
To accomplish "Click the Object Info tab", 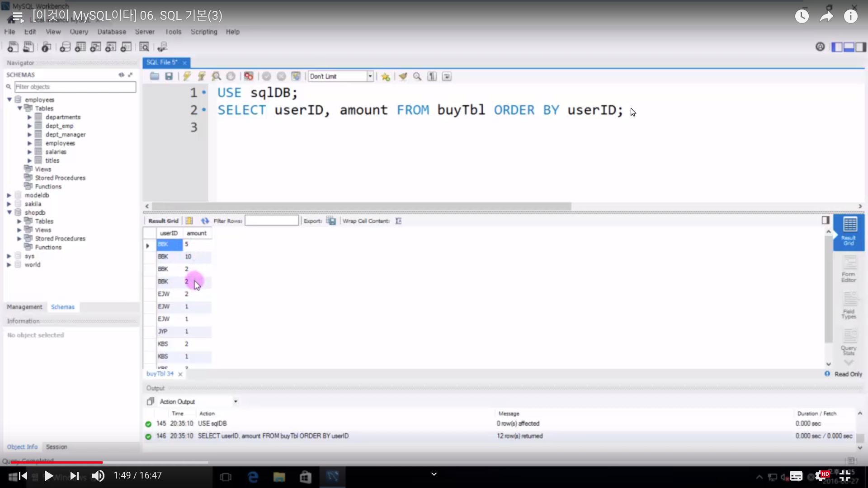I will (x=22, y=447).
